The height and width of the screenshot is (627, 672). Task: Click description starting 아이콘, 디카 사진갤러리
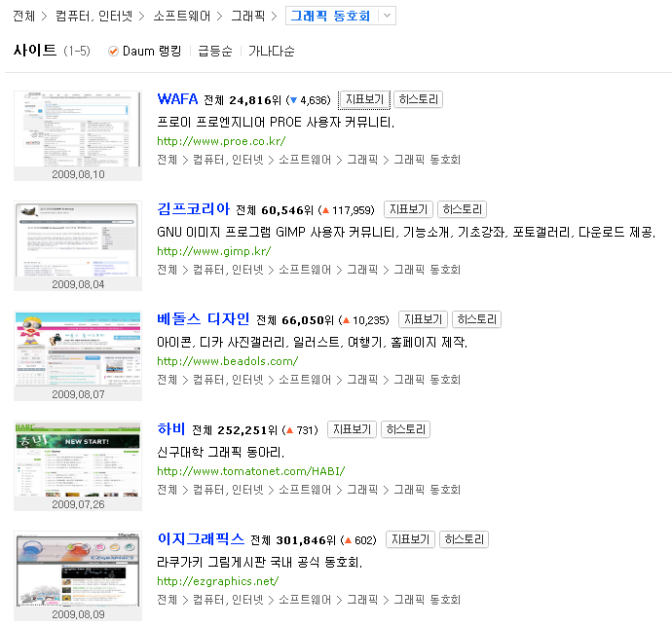312,343
